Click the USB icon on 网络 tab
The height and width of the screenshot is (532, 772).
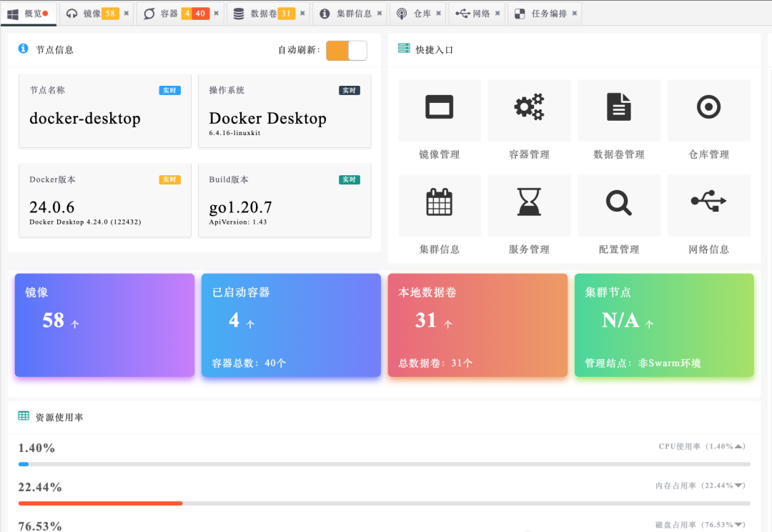pos(462,14)
